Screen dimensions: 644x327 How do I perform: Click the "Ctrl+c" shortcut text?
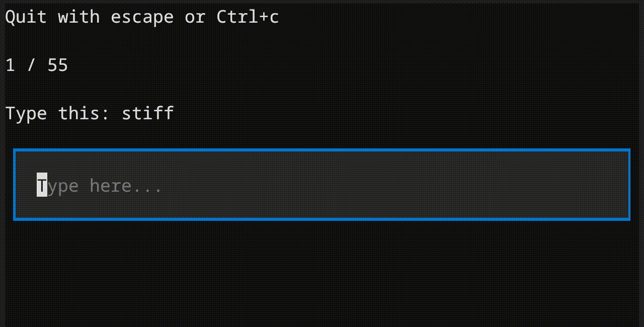click(248, 17)
